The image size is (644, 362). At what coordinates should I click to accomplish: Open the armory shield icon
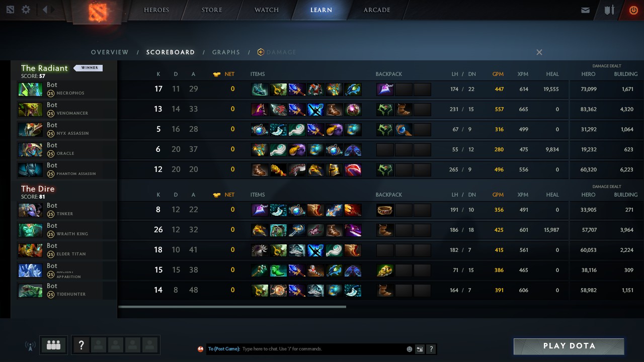(609, 10)
